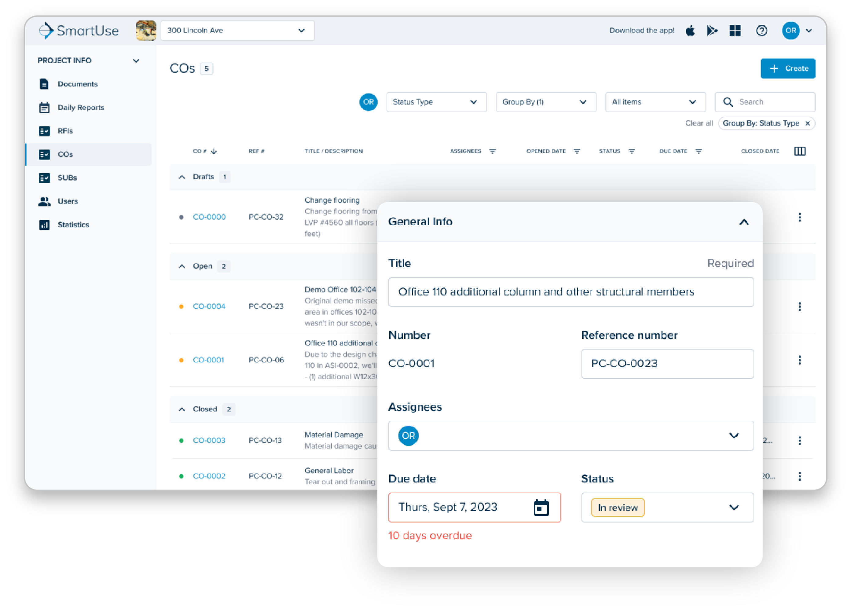Click the SmartUse logo icon
851x616 pixels.
pos(46,30)
